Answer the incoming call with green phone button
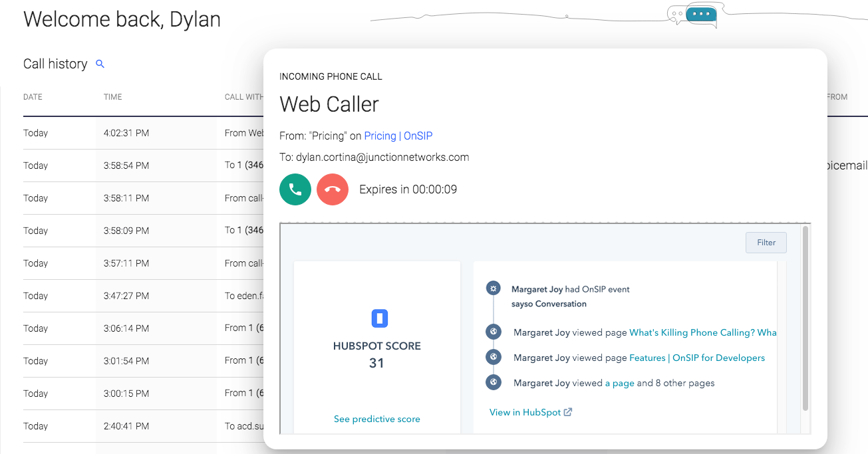The image size is (868, 454). [295, 189]
